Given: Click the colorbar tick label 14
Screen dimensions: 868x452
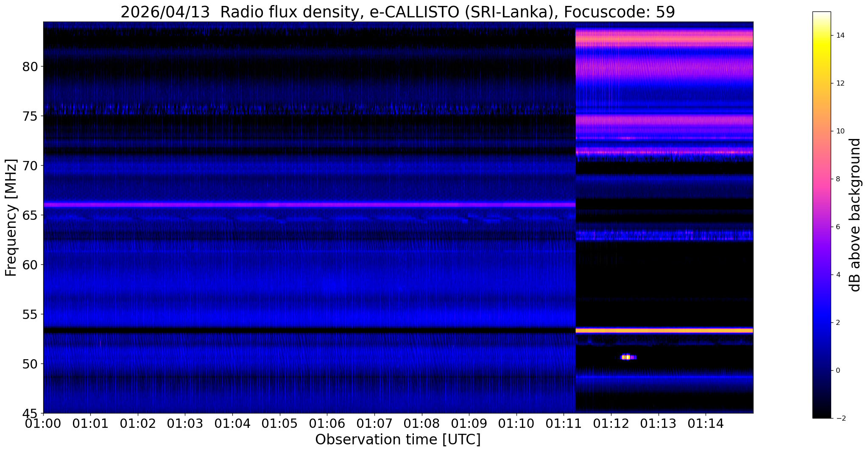Looking at the screenshot, I should click(839, 36).
